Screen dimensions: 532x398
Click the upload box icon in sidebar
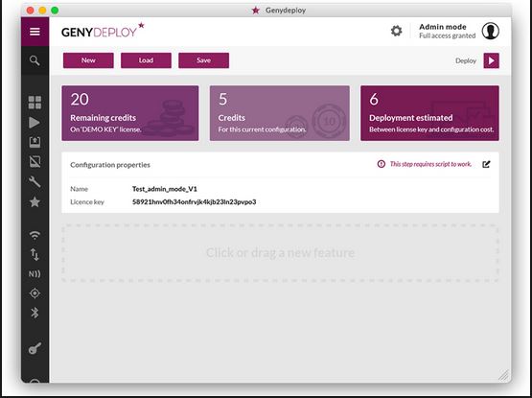35,142
